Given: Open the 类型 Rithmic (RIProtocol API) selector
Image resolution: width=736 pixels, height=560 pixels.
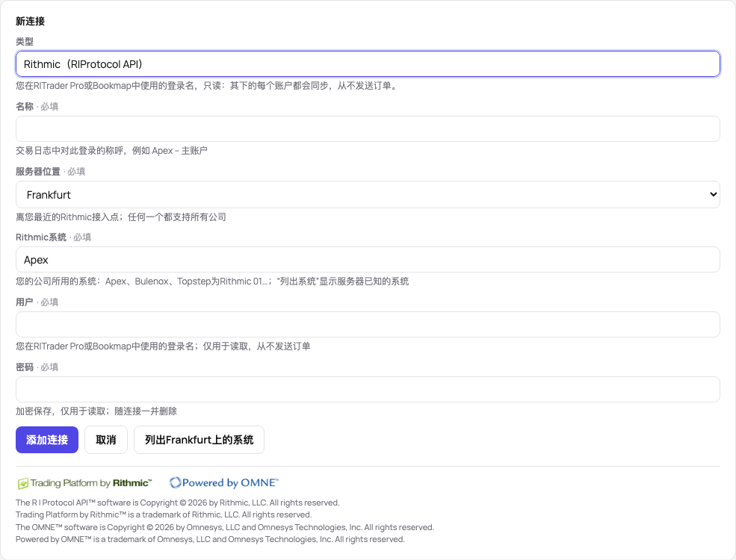Looking at the screenshot, I should point(368,63).
